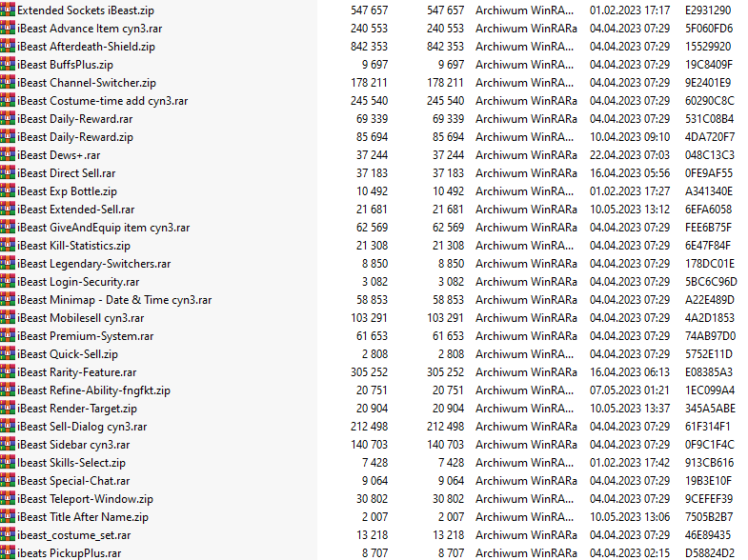The width and height of the screenshot is (748, 560).
Task: Click the iBeast Rarity-Feature.rar file name
Action: point(76,371)
